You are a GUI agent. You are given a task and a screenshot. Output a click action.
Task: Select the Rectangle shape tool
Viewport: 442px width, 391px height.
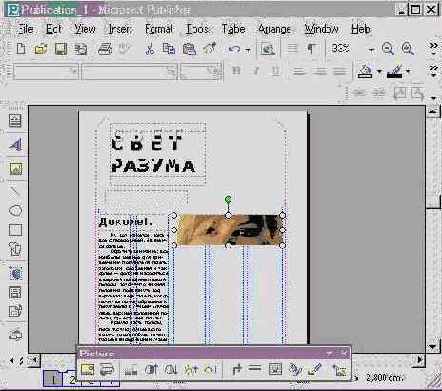(x=15, y=230)
